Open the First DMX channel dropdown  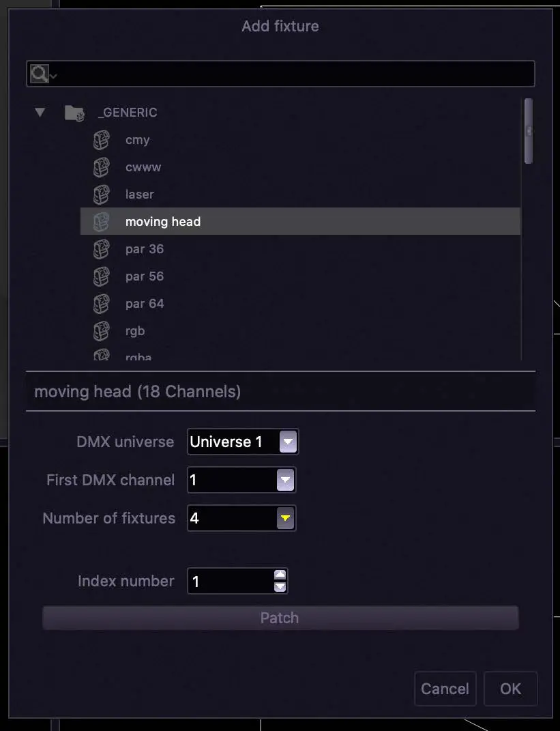tap(285, 481)
